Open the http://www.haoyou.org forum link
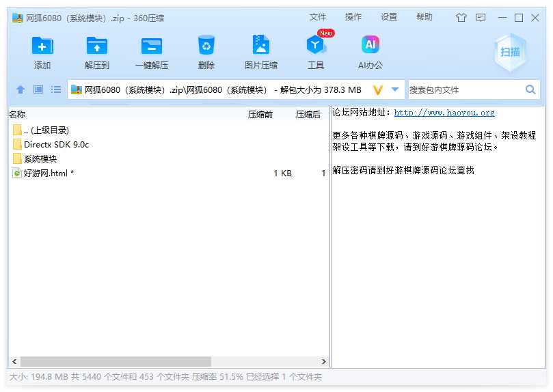The height and width of the screenshot is (392, 553). click(444, 113)
